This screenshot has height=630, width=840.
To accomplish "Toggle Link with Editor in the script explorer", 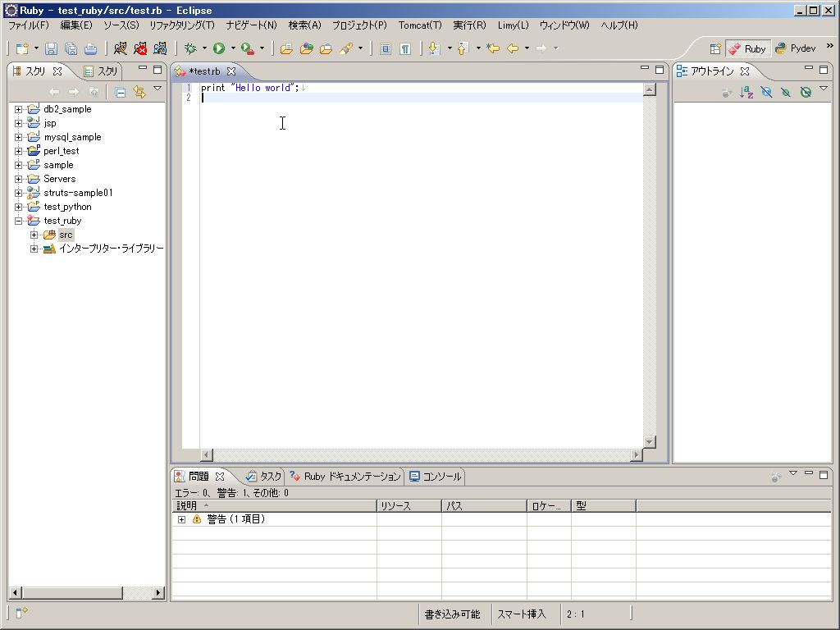I will click(139, 92).
